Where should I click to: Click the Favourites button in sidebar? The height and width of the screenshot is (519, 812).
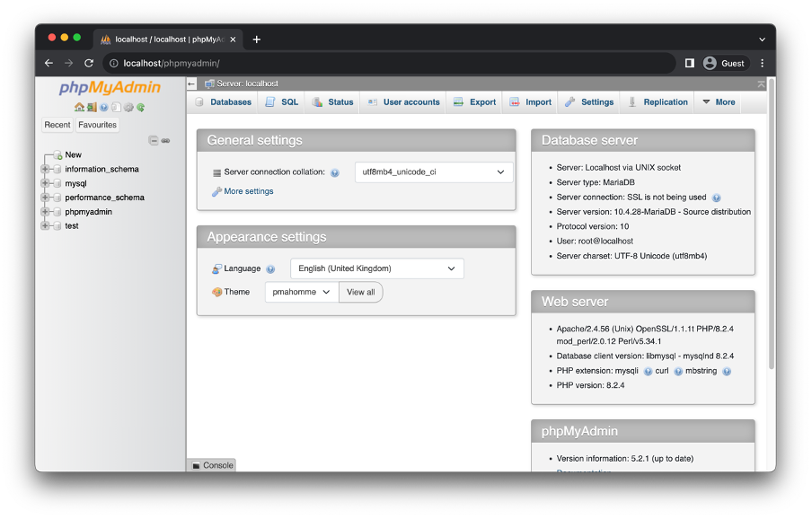(97, 125)
